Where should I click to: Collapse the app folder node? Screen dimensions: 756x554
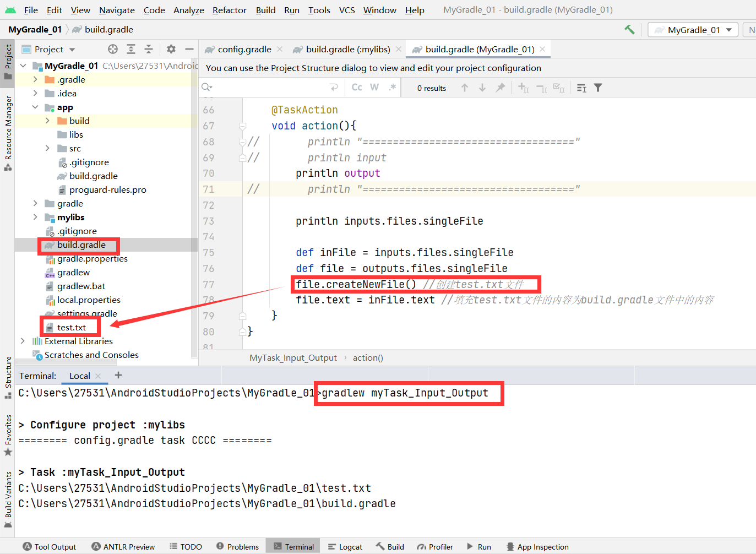[35, 107]
